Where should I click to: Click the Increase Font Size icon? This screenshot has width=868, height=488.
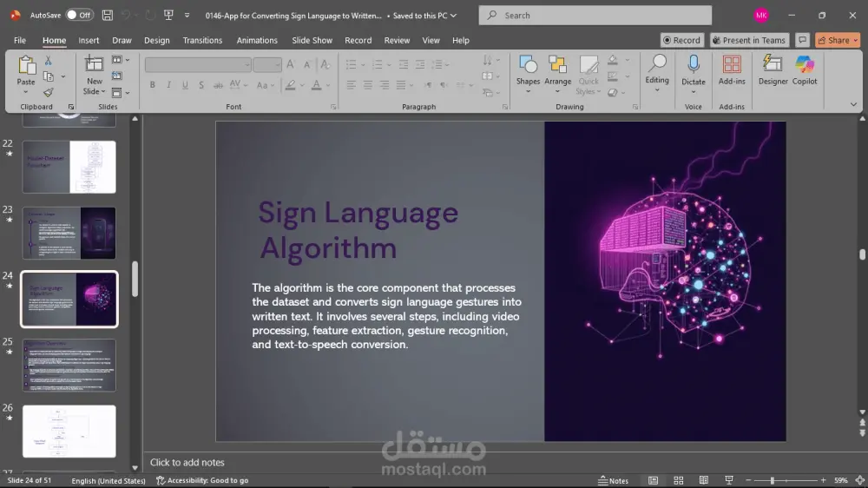point(291,65)
